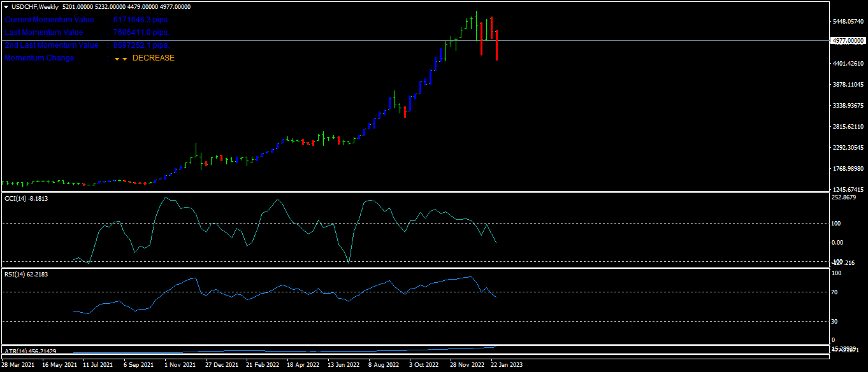868x372 pixels.
Task: Click the 22 Jan 2023 date marker
Action: click(507, 365)
